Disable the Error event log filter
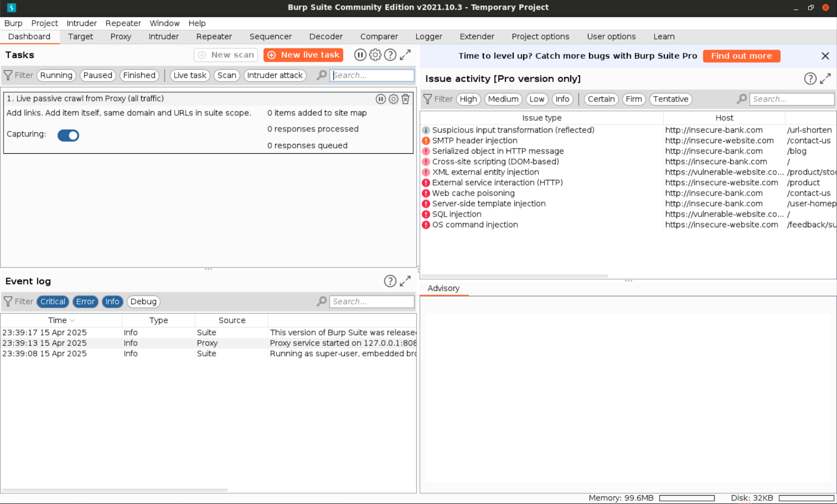Image resolution: width=837 pixels, height=504 pixels. tap(85, 302)
